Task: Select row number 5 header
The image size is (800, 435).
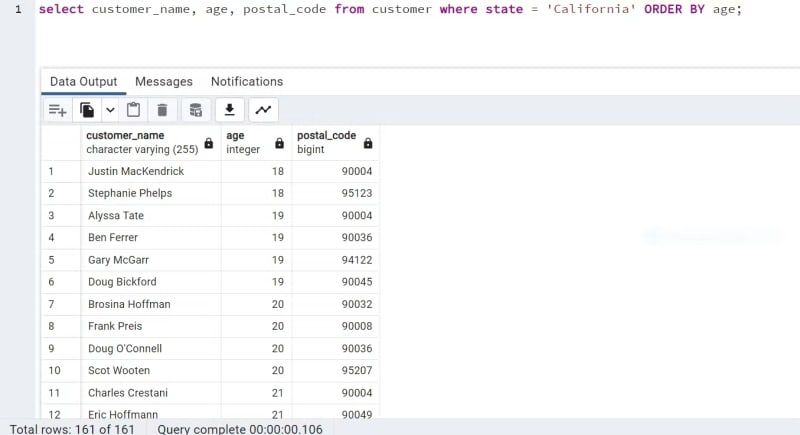Action: (x=61, y=260)
